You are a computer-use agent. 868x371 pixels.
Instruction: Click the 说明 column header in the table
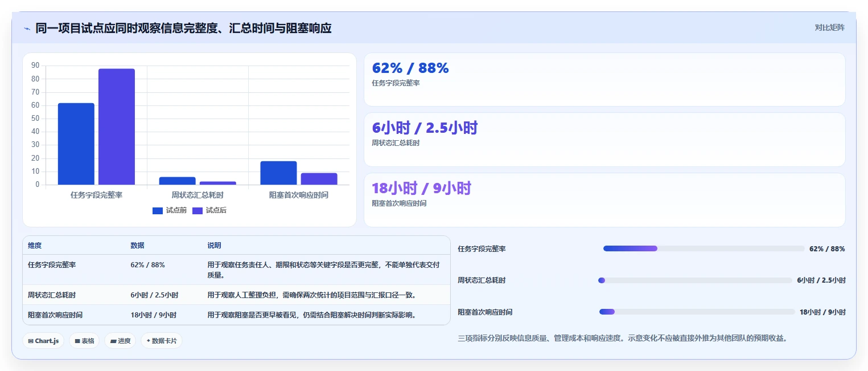pyautogui.click(x=214, y=246)
